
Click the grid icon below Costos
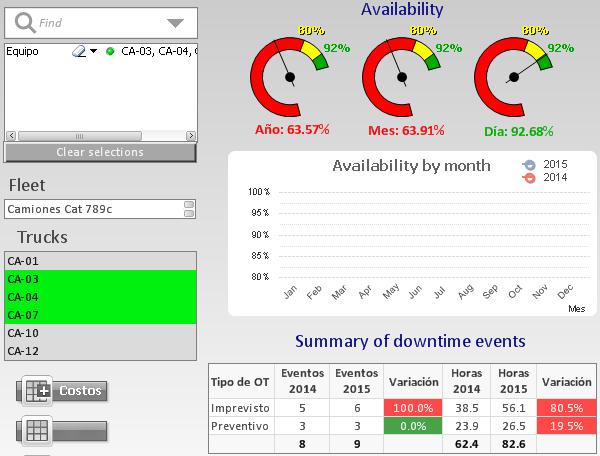pyautogui.click(x=39, y=431)
